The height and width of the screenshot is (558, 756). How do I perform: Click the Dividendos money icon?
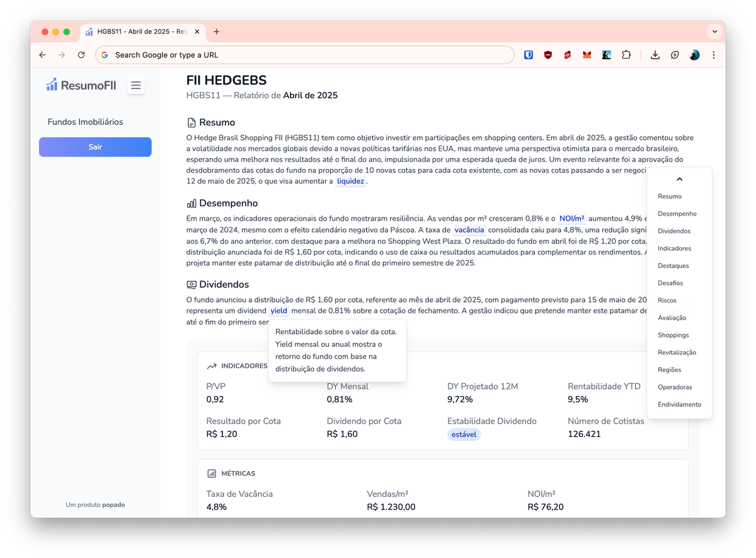pyautogui.click(x=192, y=284)
